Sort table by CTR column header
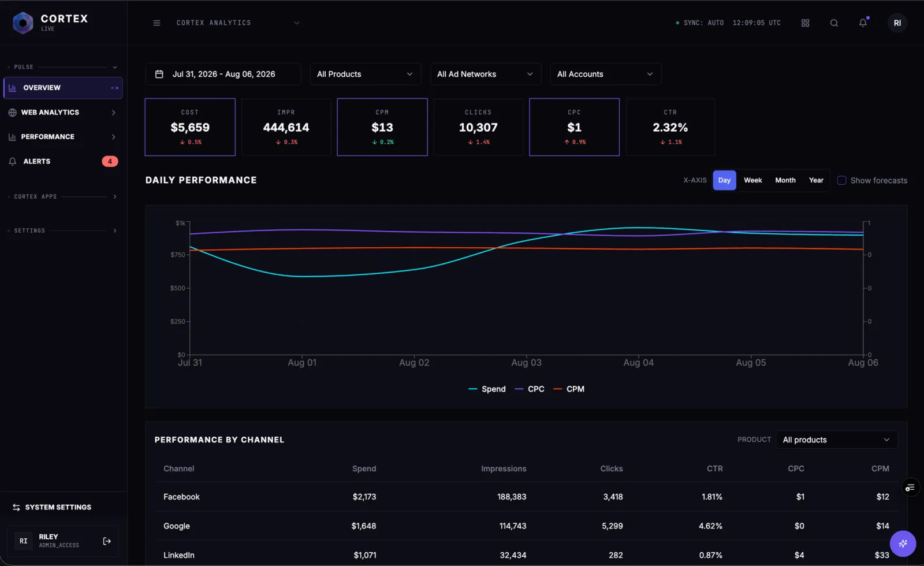 pos(715,469)
